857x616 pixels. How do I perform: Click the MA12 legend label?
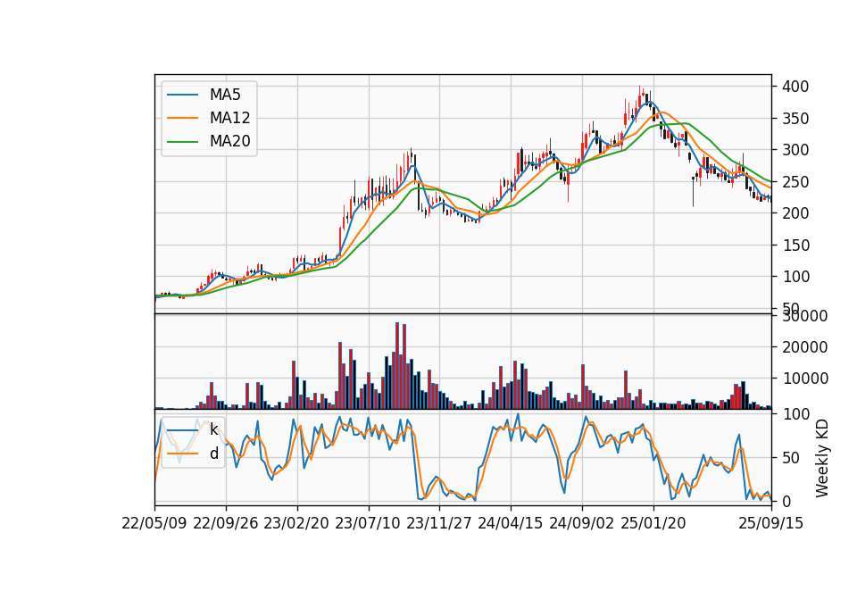point(229,118)
